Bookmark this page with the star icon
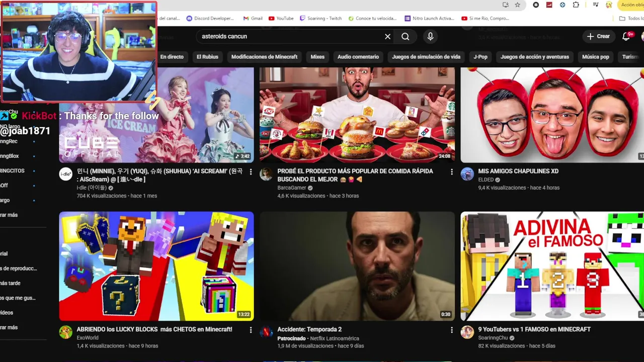Screen dimensions: 644x362 pyautogui.click(x=517, y=5)
